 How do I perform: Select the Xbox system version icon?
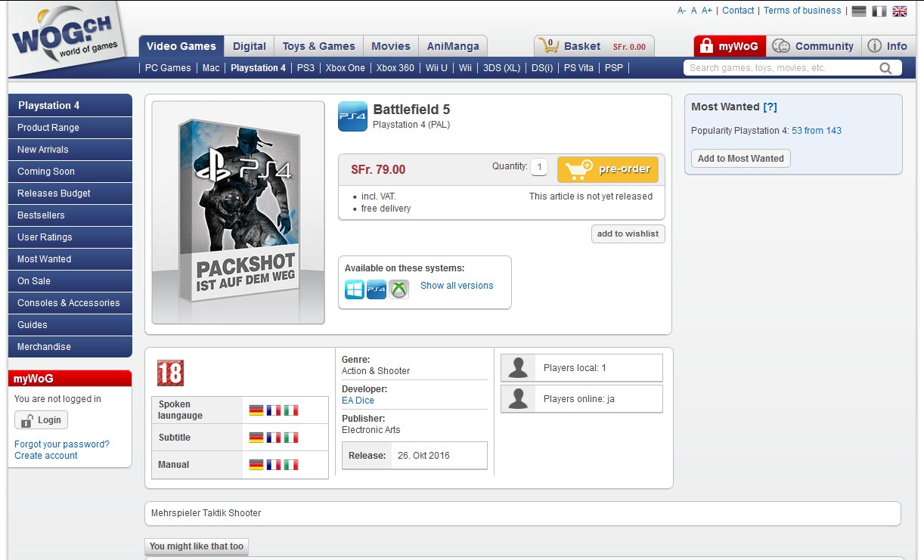(x=398, y=289)
